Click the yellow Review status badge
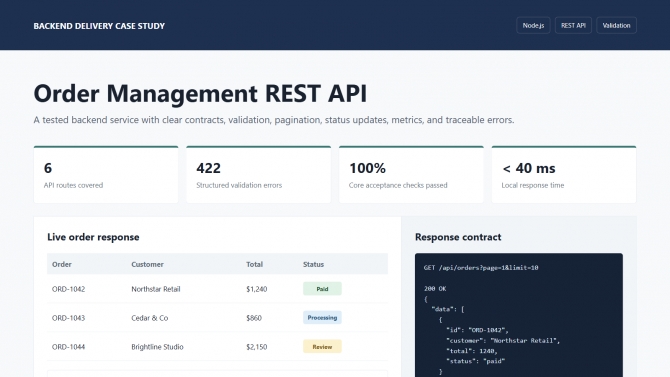The height and width of the screenshot is (377, 670). [322, 347]
